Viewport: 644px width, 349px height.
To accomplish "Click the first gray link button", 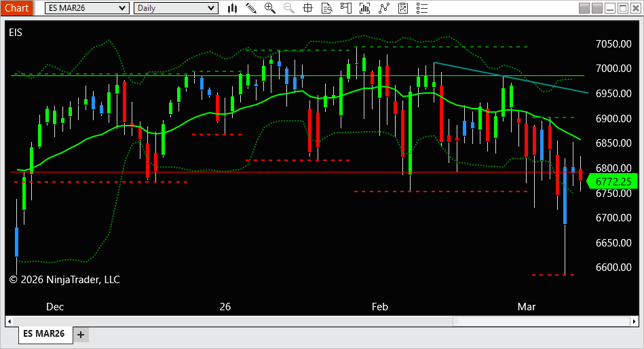I will point(584,8).
